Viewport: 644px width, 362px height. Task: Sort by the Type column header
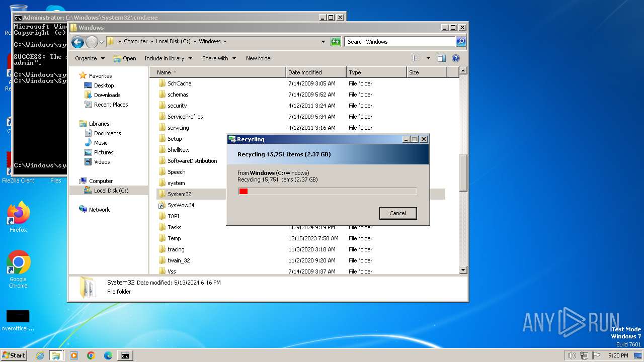point(376,72)
